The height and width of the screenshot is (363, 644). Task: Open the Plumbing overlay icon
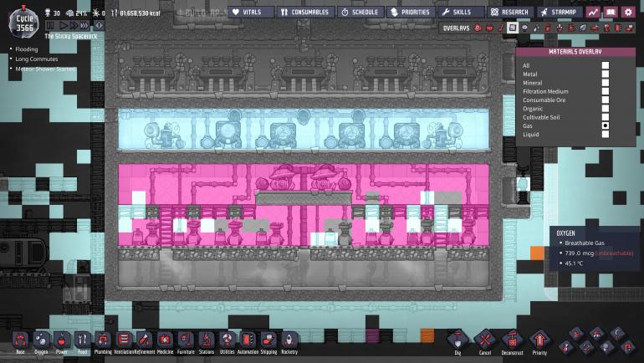536,28
